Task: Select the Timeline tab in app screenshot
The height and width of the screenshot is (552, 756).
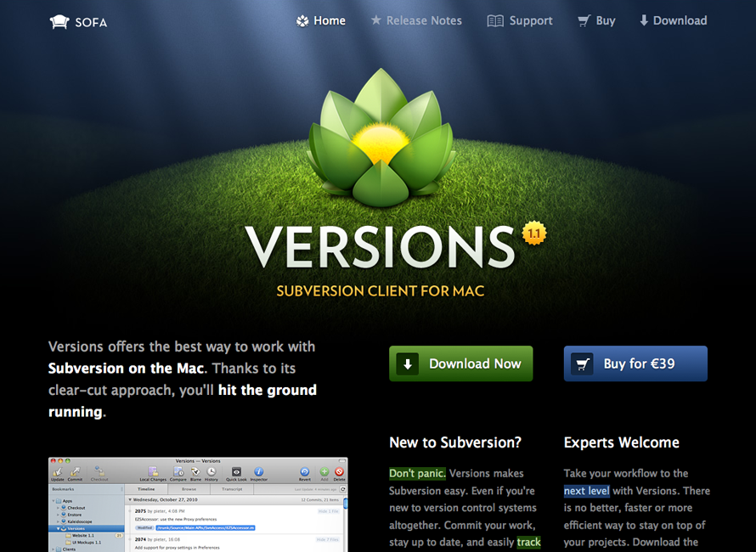Action: [x=146, y=489]
